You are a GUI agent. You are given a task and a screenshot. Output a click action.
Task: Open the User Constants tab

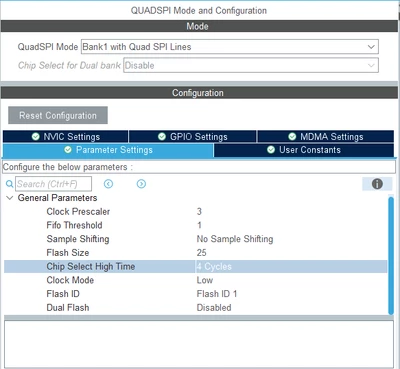coord(304,150)
